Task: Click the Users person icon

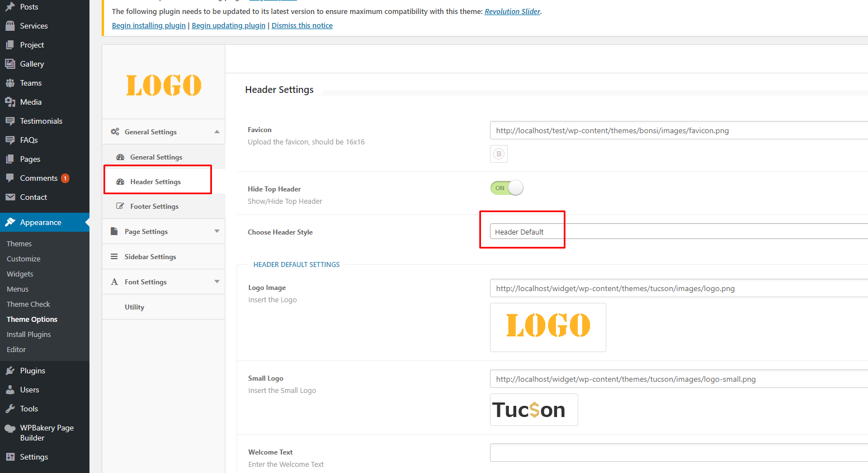Action: 10,390
